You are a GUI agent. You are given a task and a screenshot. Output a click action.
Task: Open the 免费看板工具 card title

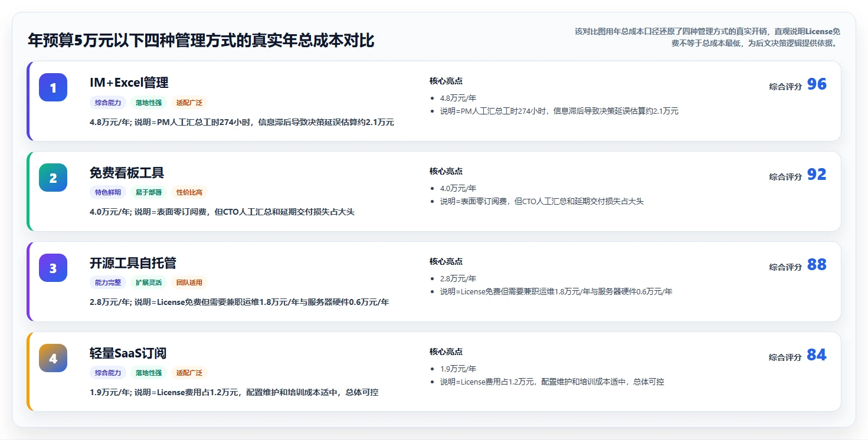[x=127, y=173]
